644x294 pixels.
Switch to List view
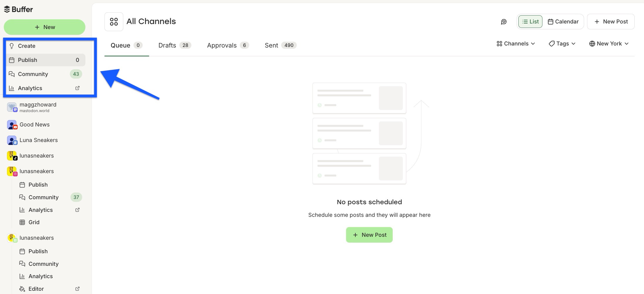click(530, 21)
